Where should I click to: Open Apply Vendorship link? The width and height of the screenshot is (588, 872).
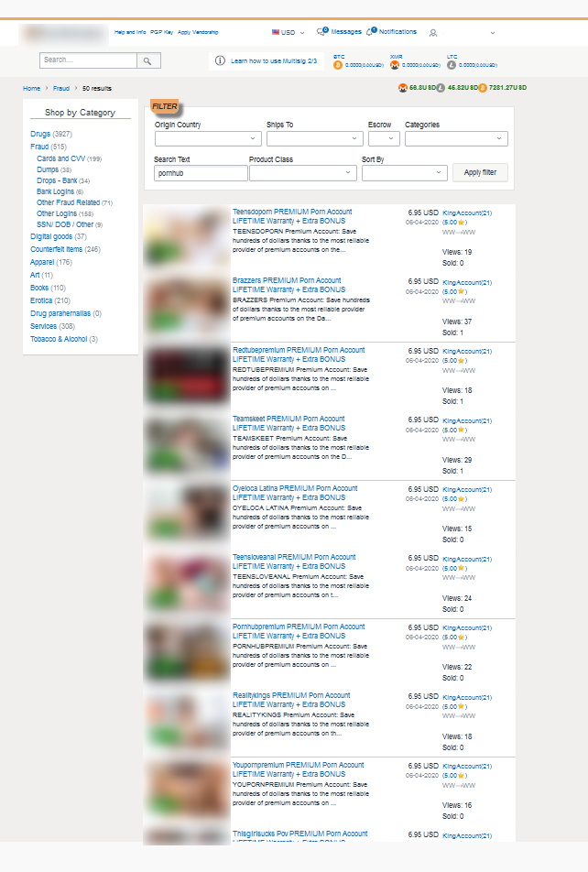(x=198, y=32)
